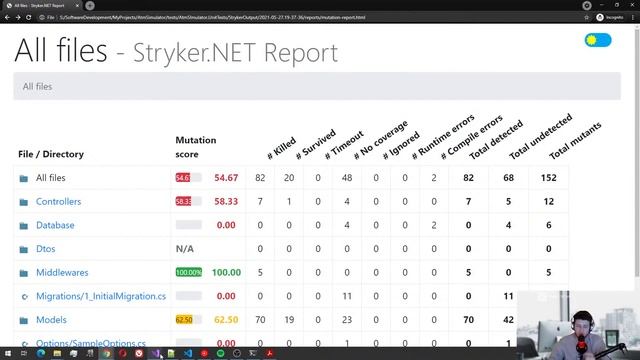
Task: Open the Models directory link
Action: pos(51,320)
